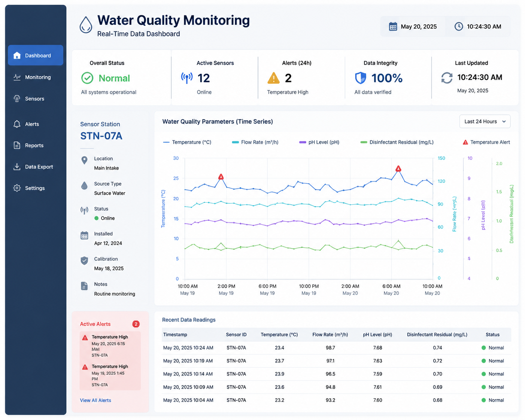Click the Sensors sidebar icon

pyautogui.click(x=17, y=98)
